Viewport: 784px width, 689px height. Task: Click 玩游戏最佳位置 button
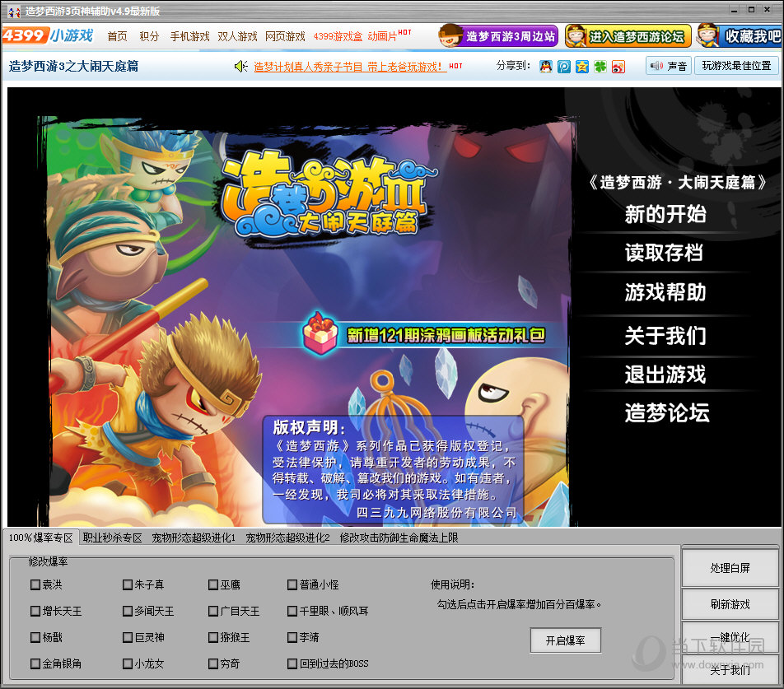(x=736, y=66)
